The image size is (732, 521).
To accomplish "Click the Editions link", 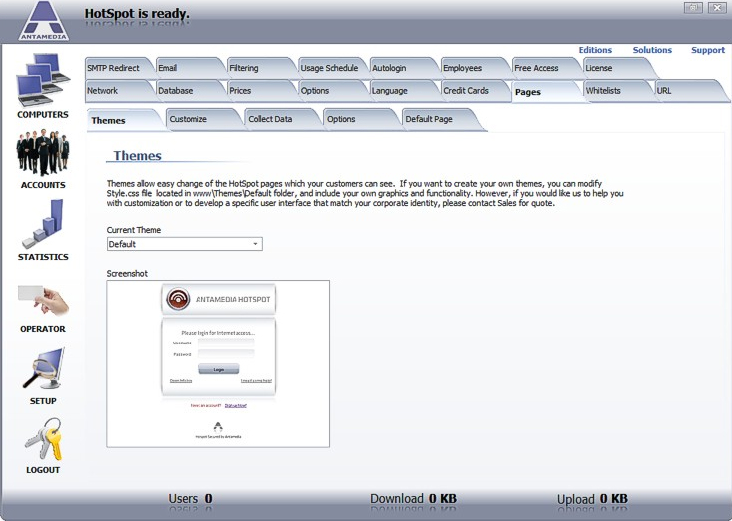I will coord(595,50).
